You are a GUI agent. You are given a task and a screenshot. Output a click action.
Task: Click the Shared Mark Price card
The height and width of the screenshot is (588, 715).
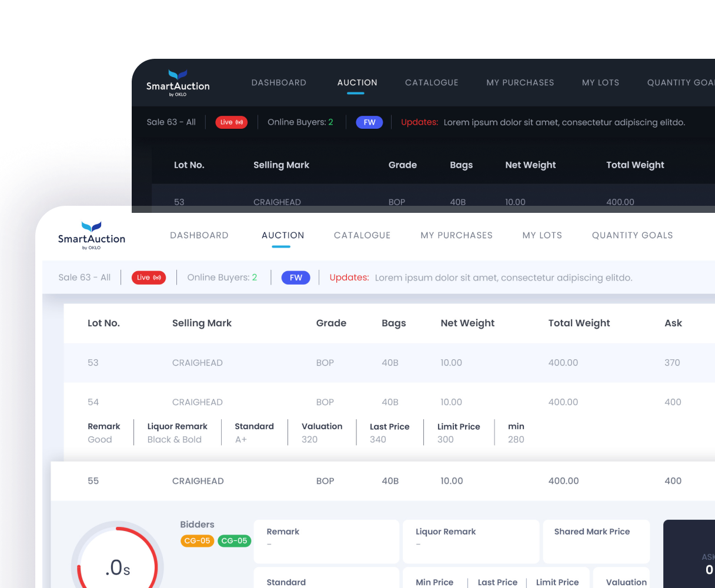click(x=596, y=542)
